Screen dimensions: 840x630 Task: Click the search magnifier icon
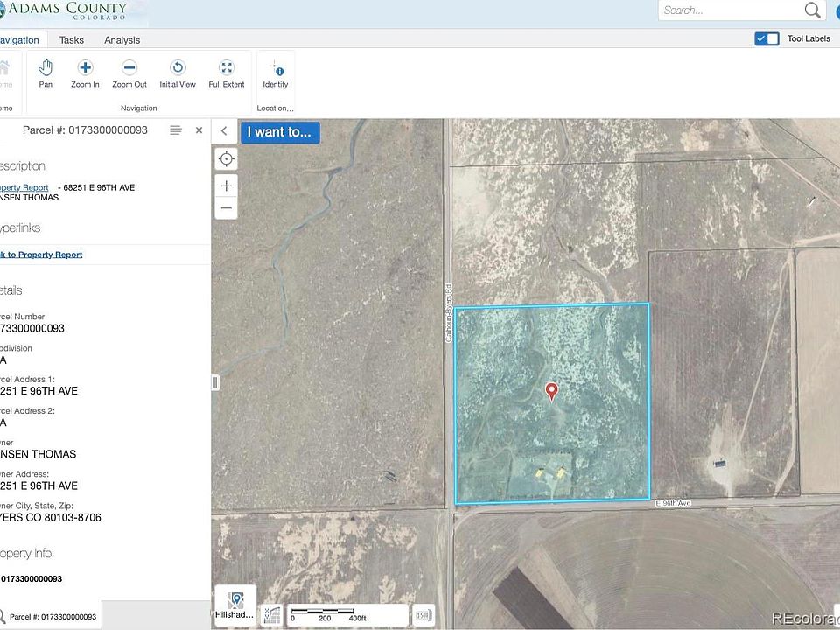coord(813,10)
